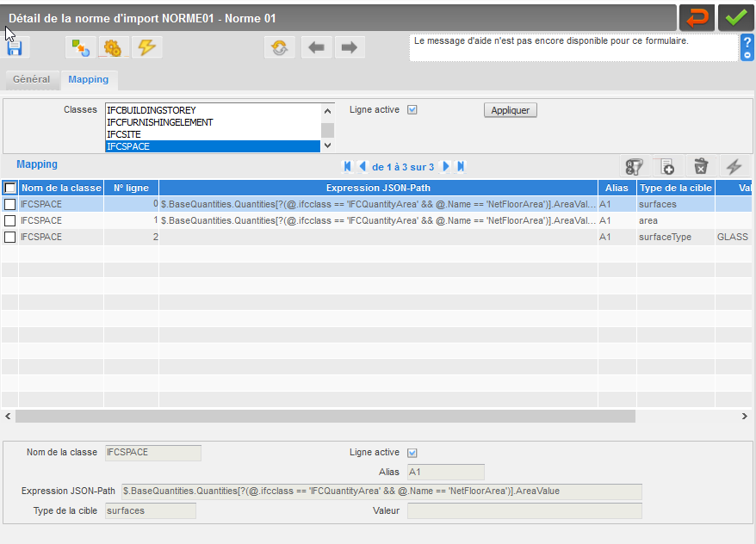756x544 pixels.
Task: Go to previous record with left arrow
Action: [x=316, y=47]
